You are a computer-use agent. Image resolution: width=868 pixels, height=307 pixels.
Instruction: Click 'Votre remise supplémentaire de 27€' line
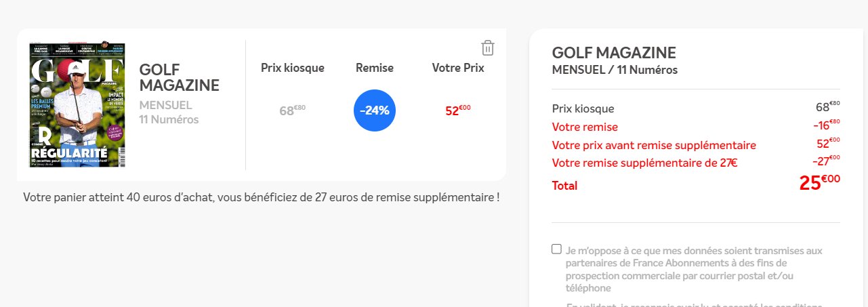point(644,163)
